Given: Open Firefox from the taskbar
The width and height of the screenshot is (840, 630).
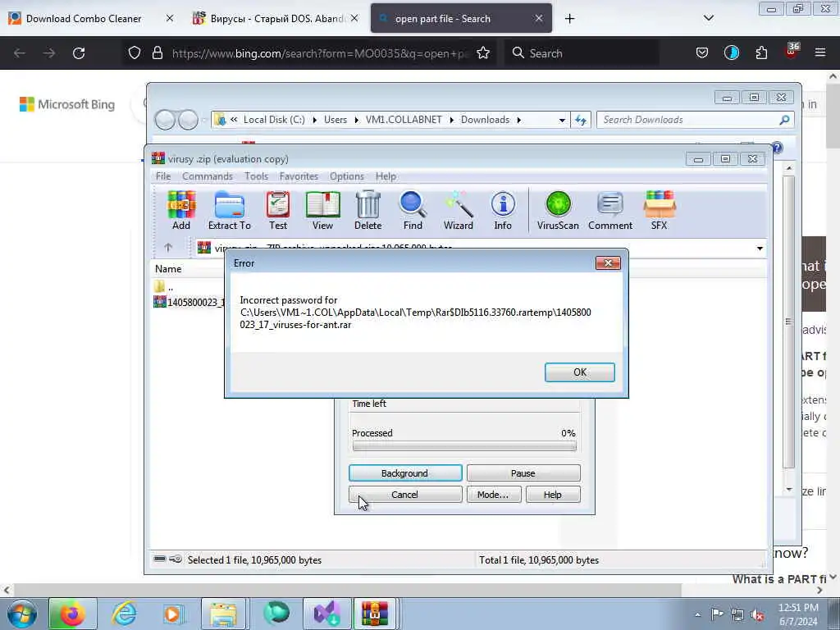Looking at the screenshot, I should 73,614.
